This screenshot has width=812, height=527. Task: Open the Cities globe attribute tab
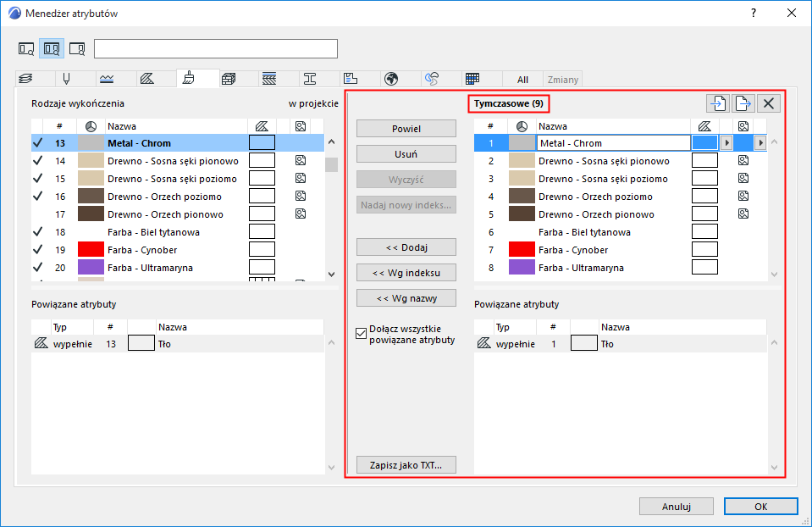click(391, 79)
